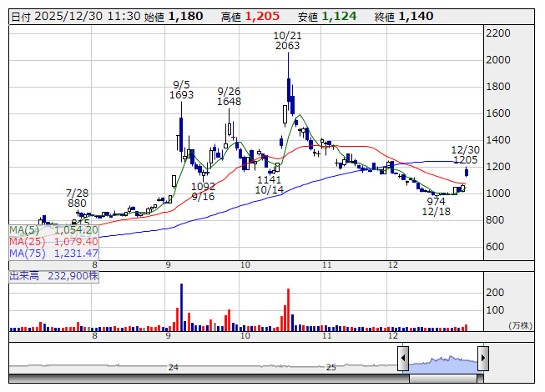Click the 10/21 peak label 2063

point(287,47)
